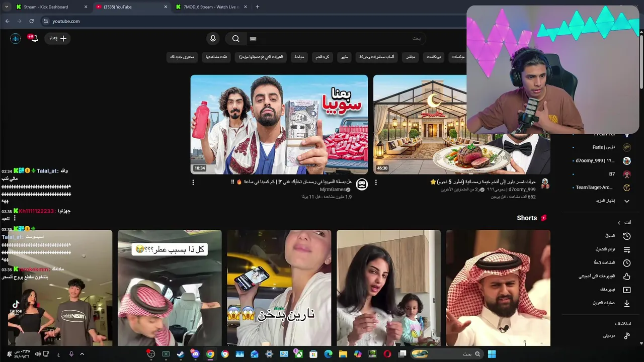Switch to Stream - Kick Dashboard tab

(50, 7)
